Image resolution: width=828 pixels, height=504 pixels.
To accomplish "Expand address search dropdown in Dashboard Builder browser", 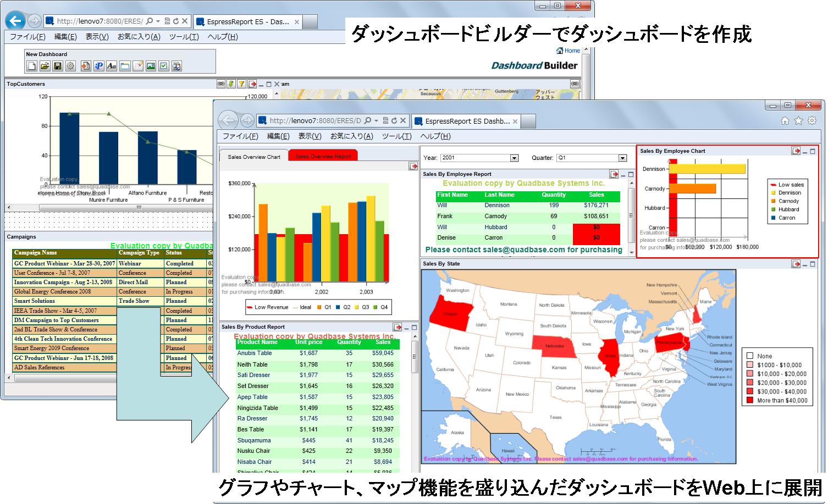I will (158, 21).
